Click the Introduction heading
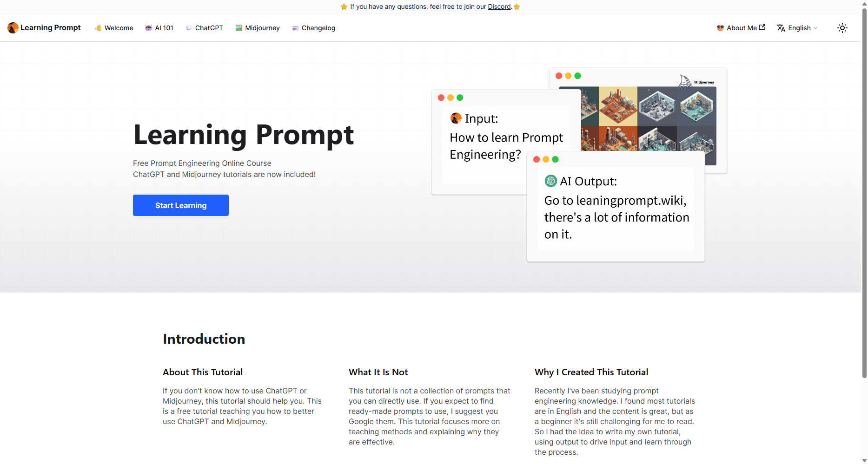This screenshot has height=464, width=868. pyautogui.click(x=204, y=339)
